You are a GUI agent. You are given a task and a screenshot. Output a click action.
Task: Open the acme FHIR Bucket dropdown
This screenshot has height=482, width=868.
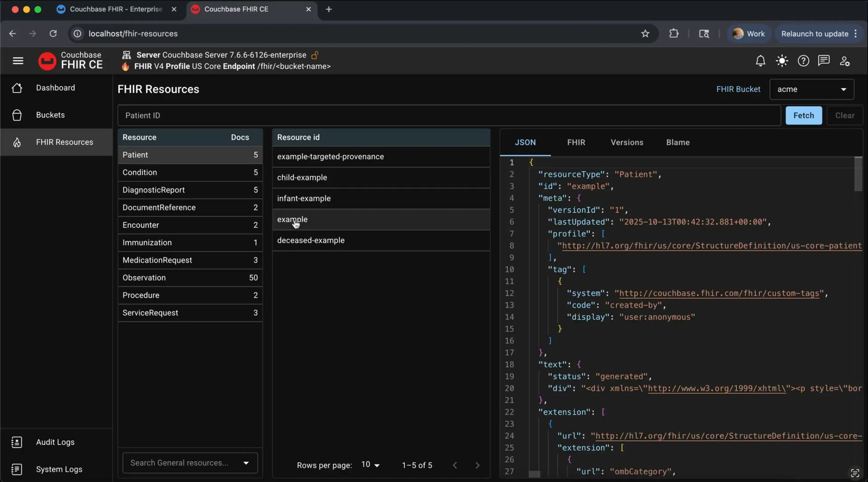812,89
